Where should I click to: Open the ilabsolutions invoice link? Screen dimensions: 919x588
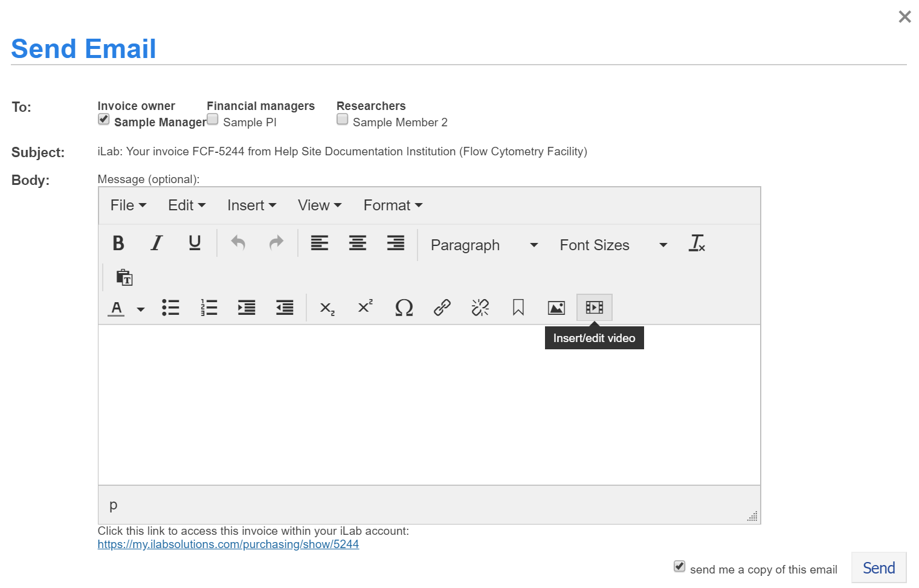[x=228, y=544]
